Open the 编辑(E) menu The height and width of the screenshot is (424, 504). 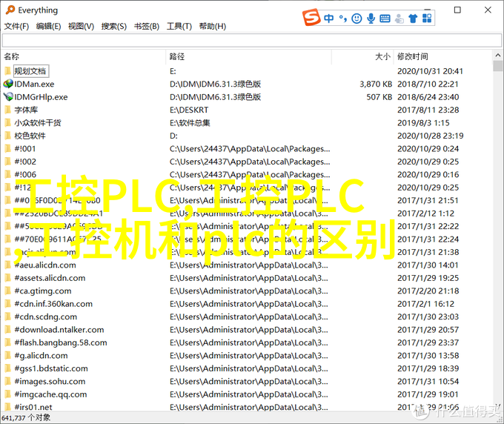click(x=48, y=26)
